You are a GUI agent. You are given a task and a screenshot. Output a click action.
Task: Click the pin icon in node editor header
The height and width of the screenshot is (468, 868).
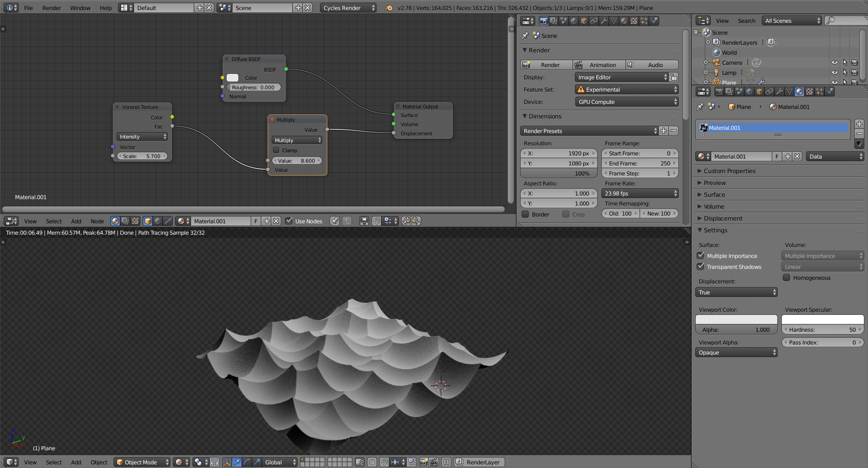coord(334,221)
